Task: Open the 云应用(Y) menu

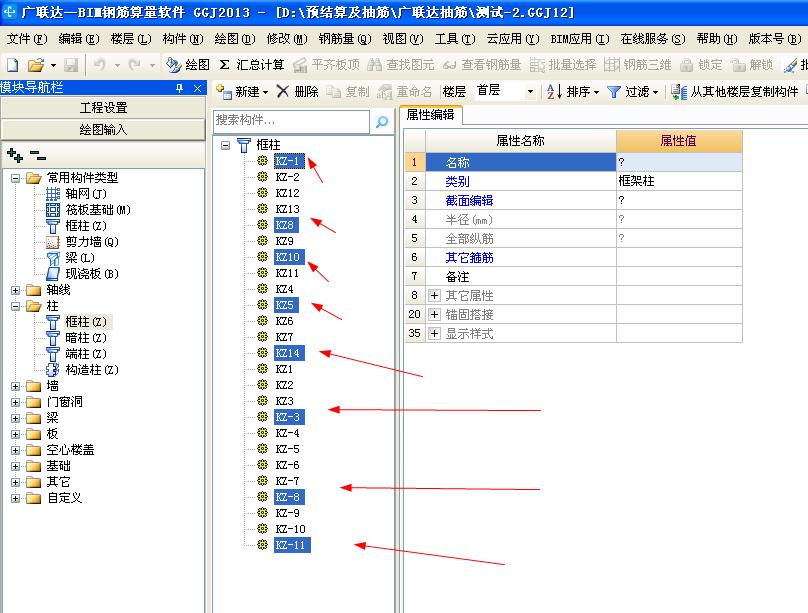Action: [x=513, y=39]
